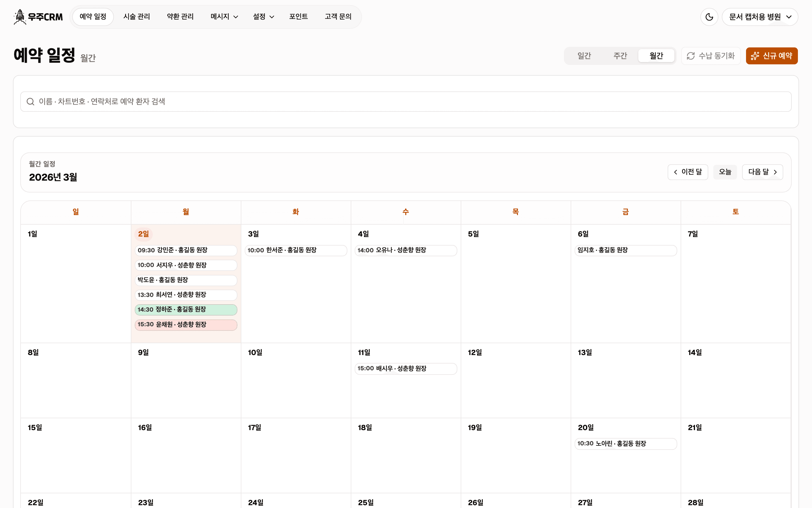Click the 7일 date label
This screenshot has width=812, height=508.
pyautogui.click(x=692, y=234)
